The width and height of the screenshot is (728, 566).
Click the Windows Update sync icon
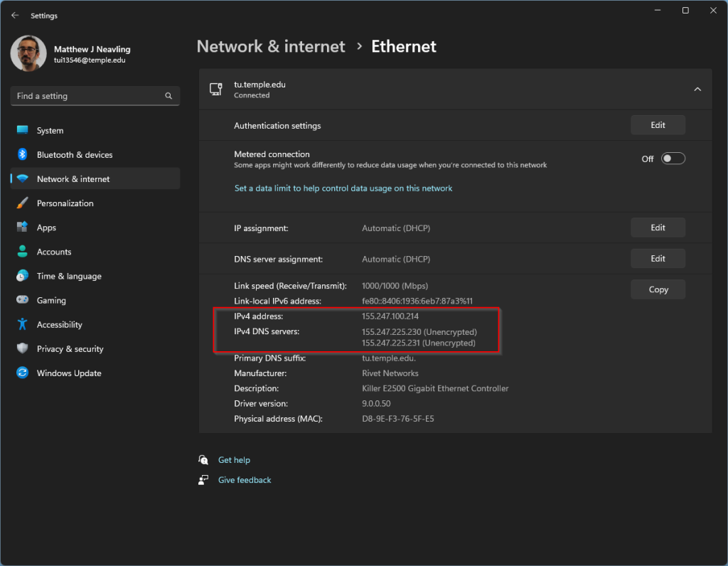23,373
